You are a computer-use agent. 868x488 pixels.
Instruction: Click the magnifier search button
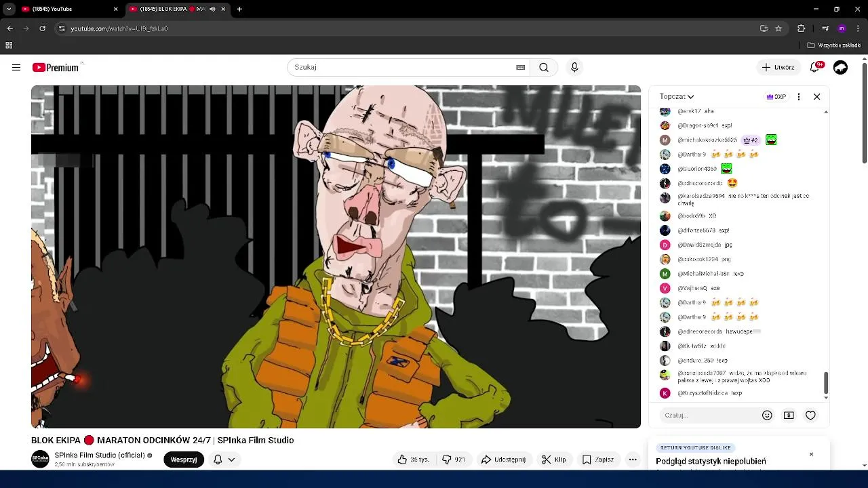(544, 67)
